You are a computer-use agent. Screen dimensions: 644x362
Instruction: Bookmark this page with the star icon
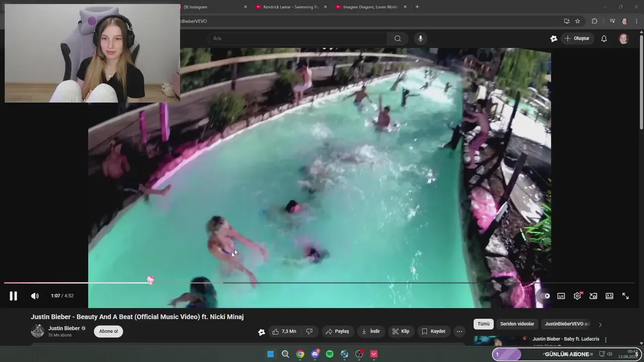pyautogui.click(x=578, y=21)
